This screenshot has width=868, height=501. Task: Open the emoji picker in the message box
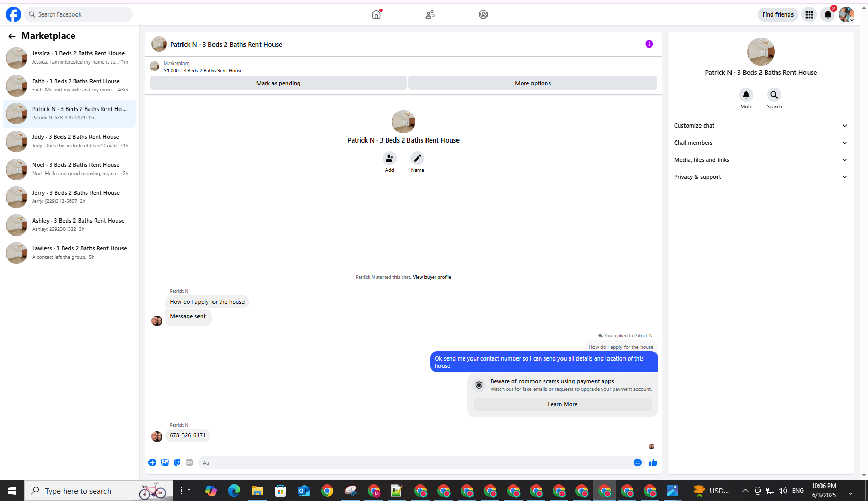coord(637,463)
